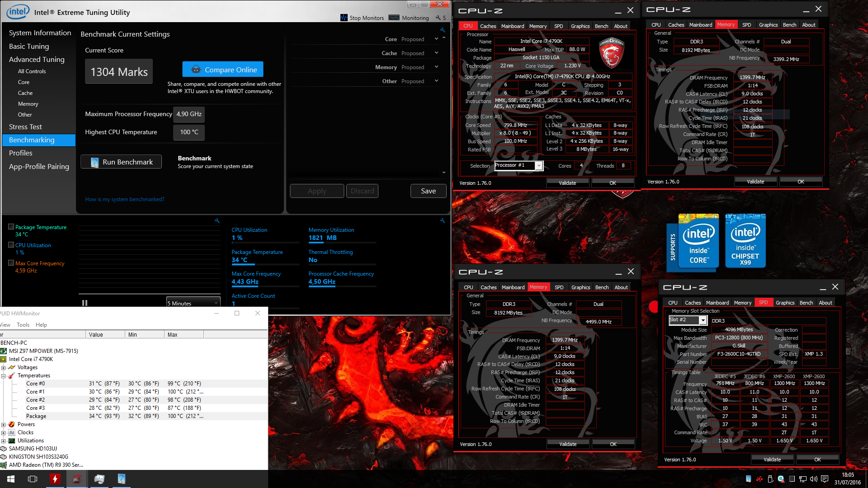This screenshot has width=868, height=488.
Task: Open the Tools menu in HWMonitor
Action: point(23,325)
